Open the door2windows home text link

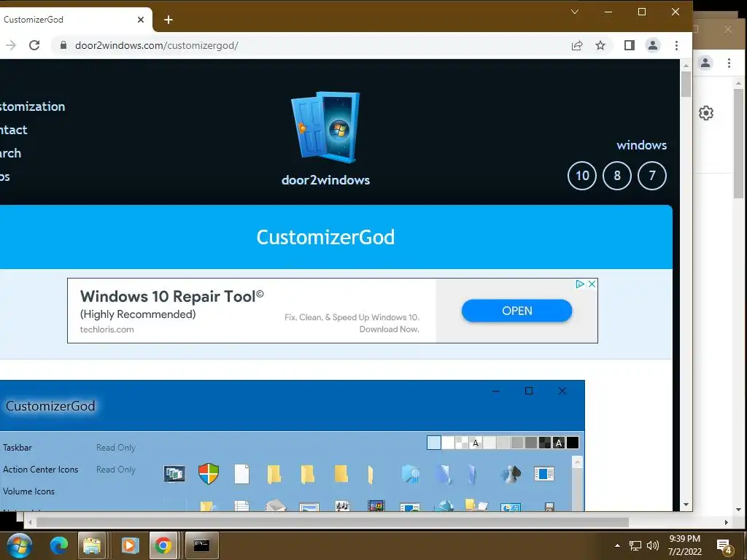[326, 180]
